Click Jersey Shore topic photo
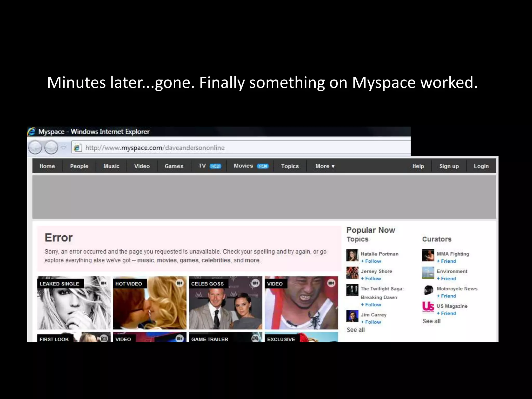This screenshot has height=399, width=532. coord(352,273)
